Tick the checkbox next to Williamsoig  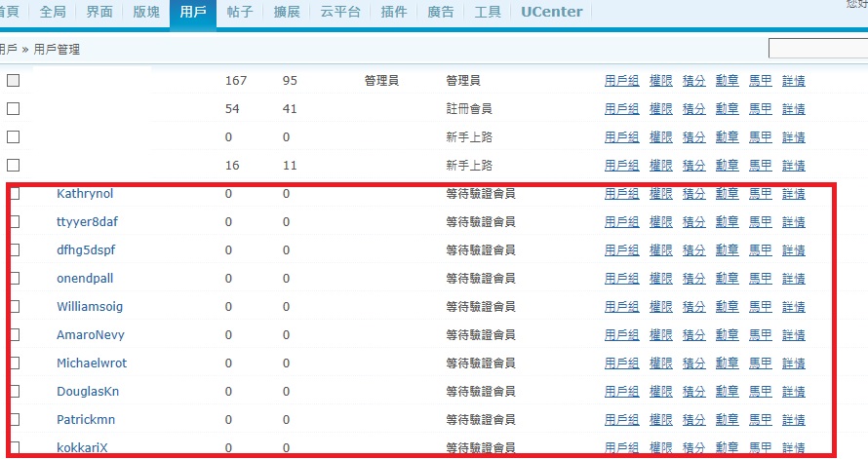point(14,307)
